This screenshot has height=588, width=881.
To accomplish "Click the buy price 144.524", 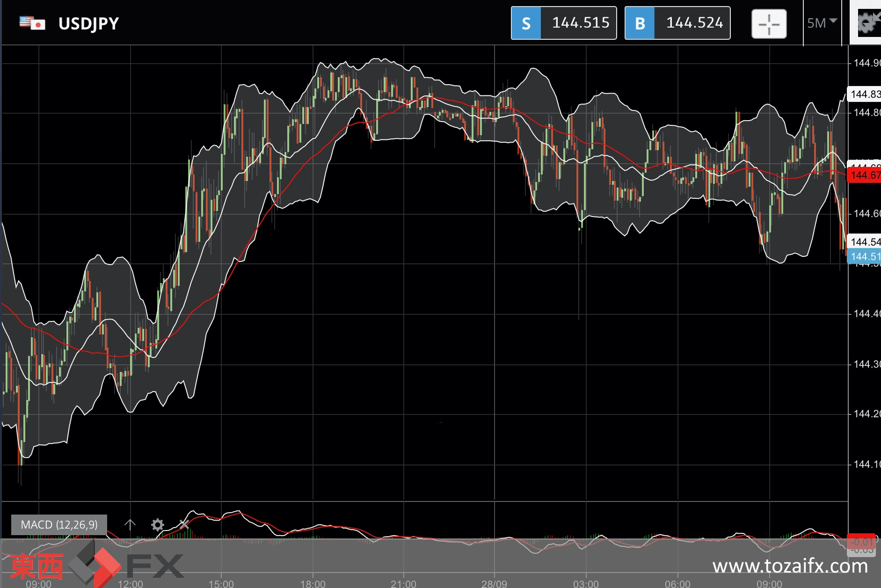I will coord(694,23).
